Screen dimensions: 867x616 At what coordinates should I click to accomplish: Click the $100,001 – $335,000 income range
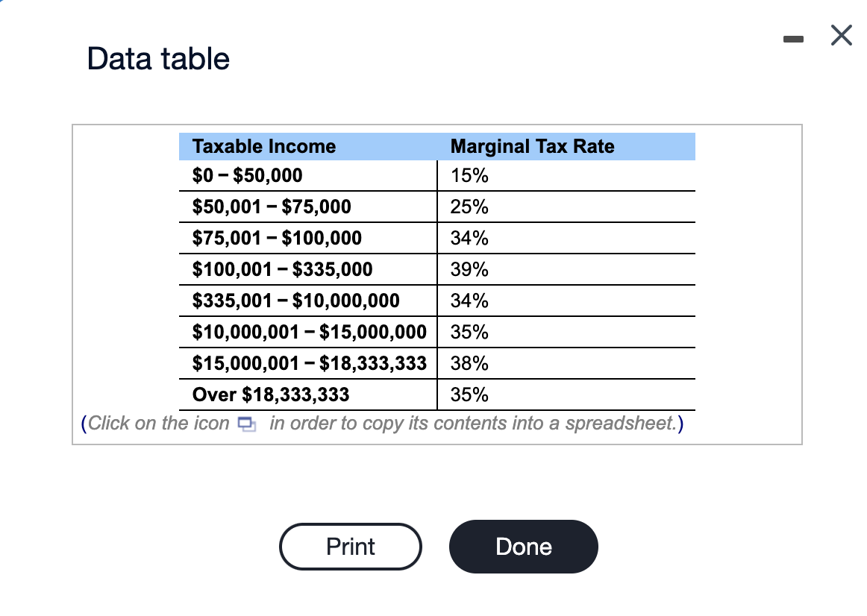pos(278,269)
